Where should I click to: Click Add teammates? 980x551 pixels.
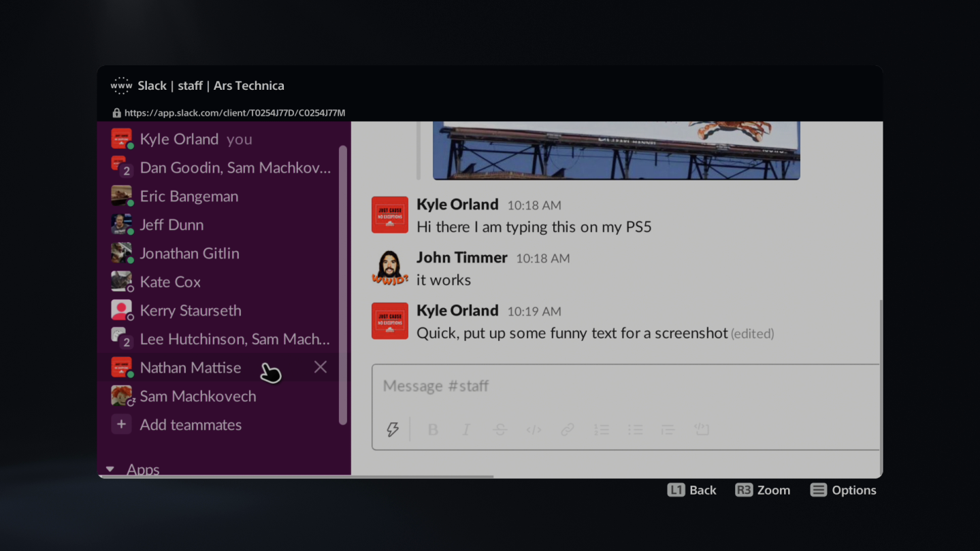[x=191, y=424]
